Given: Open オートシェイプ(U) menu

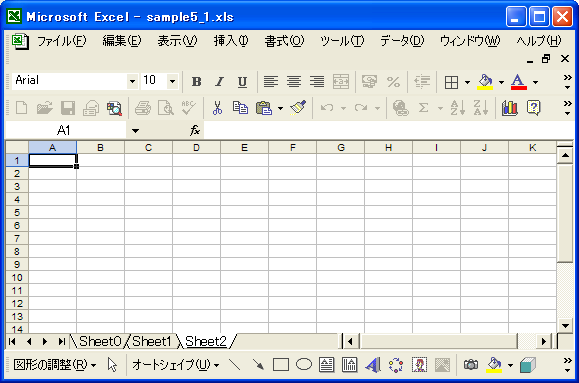Looking at the screenshot, I should click(176, 365).
